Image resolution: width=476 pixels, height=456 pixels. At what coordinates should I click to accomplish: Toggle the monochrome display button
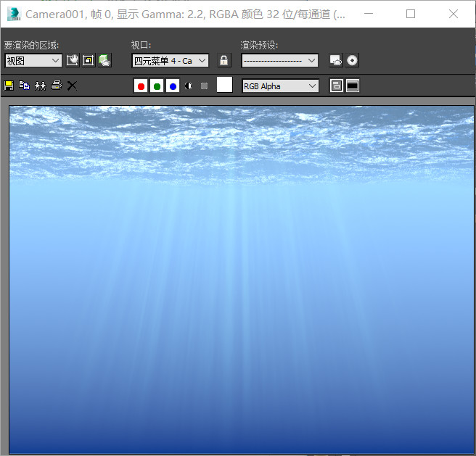pos(205,86)
